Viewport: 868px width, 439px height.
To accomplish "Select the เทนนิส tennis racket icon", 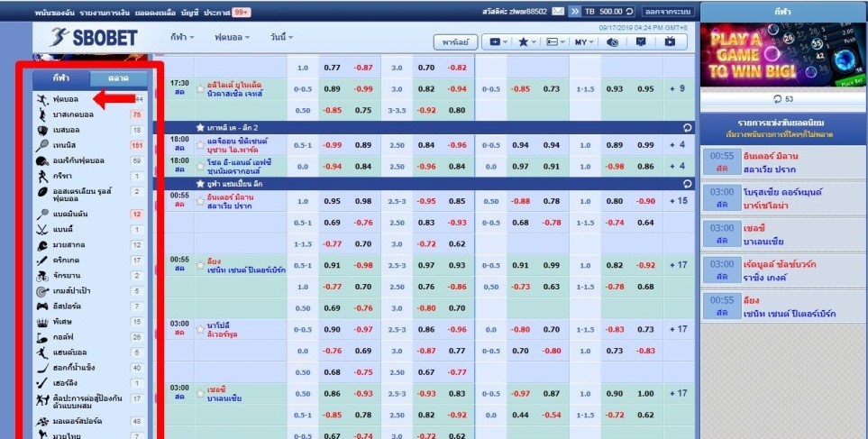I will click(42, 146).
